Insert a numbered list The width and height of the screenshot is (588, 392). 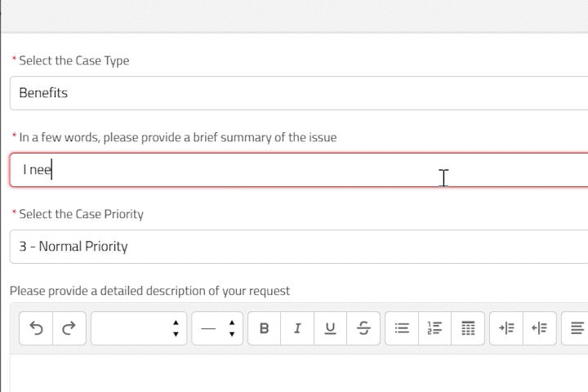click(434, 328)
